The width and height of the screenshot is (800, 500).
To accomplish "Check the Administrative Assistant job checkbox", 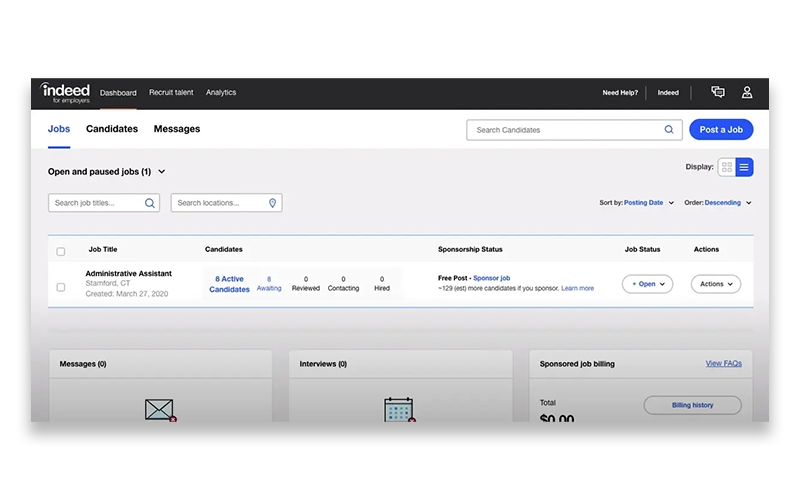I will (61, 287).
